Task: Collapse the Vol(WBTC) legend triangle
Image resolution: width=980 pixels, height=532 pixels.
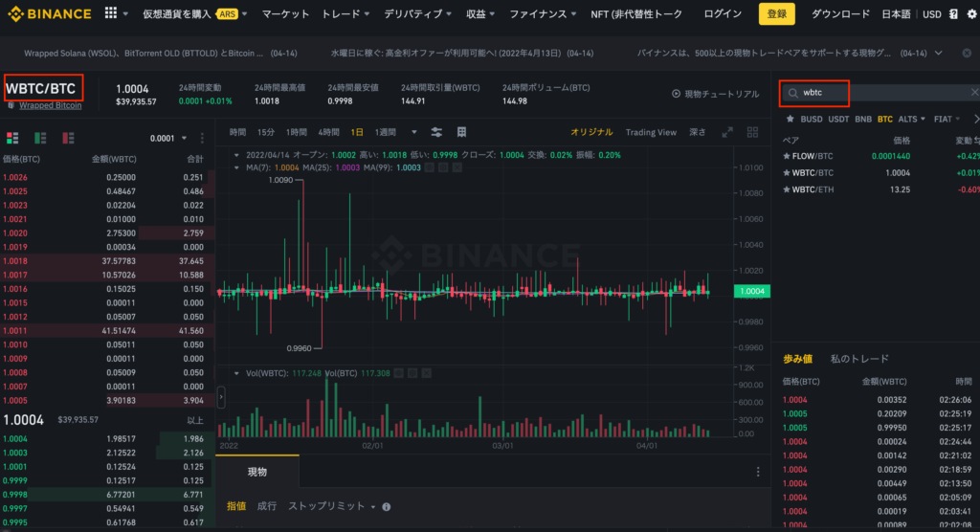Action: click(x=236, y=373)
